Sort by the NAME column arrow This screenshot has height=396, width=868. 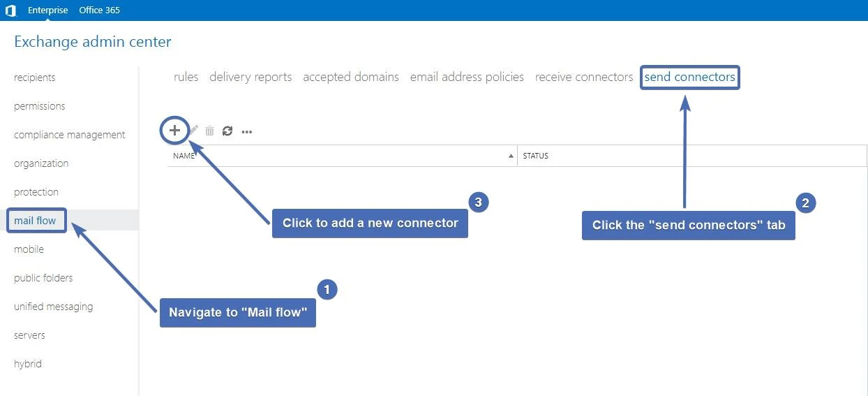[511, 156]
